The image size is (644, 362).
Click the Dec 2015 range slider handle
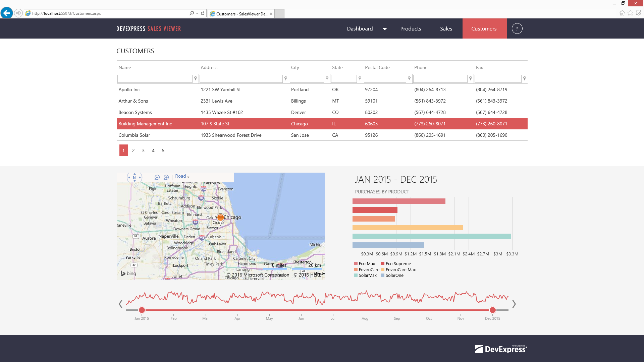[492, 310]
